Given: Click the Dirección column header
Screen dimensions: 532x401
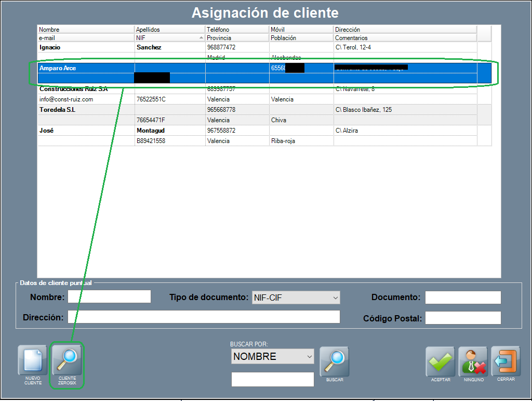Looking at the screenshot, I should [405, 30].
